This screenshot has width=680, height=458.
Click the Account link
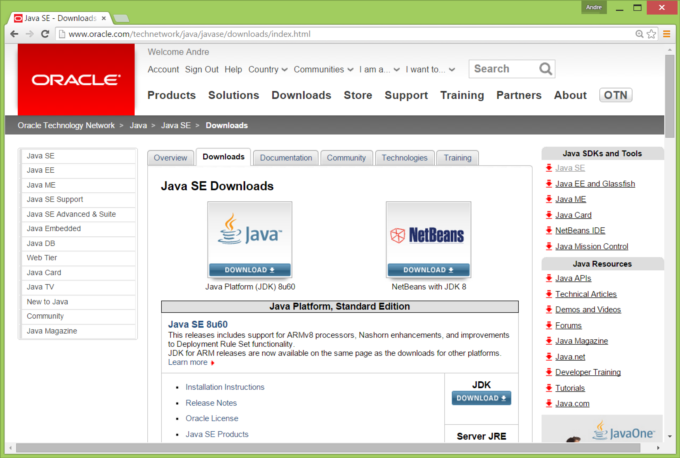tap(163, 69)
